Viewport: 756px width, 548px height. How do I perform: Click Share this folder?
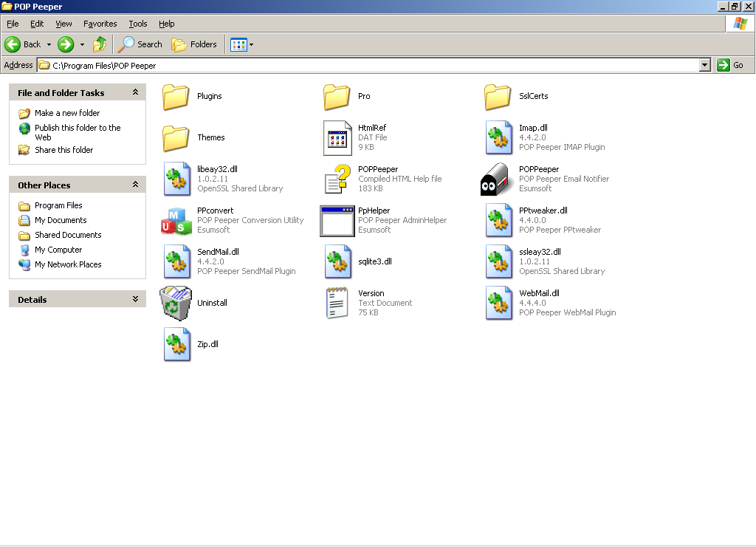[x=63, y=150]
